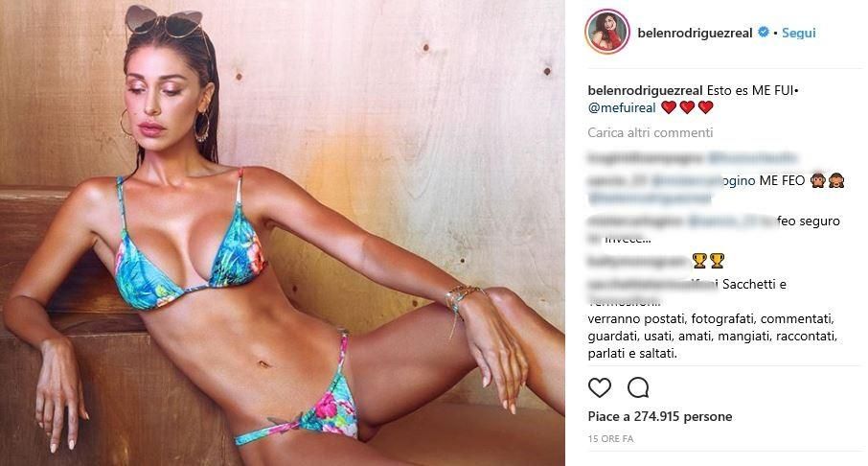Open the comment bubble icon
This screenshot has width=868, height=466.
(x=638, y=388)
